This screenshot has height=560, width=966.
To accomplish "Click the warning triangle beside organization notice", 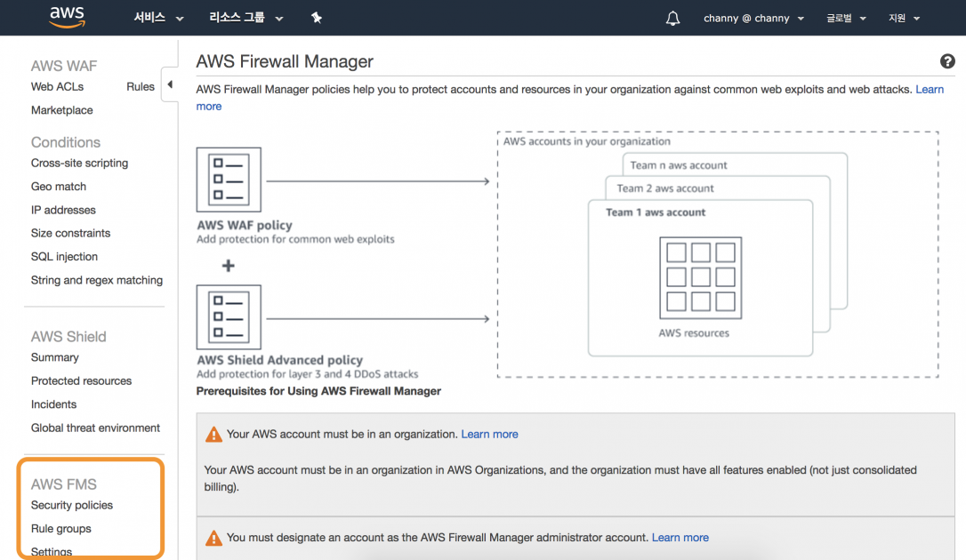I will pos(213,434).
